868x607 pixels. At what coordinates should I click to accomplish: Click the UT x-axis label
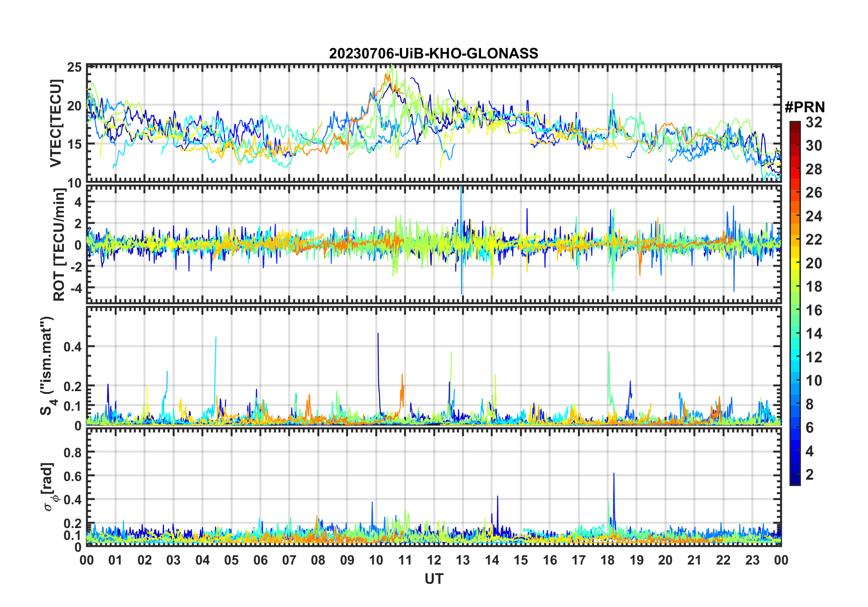(434, 579)
